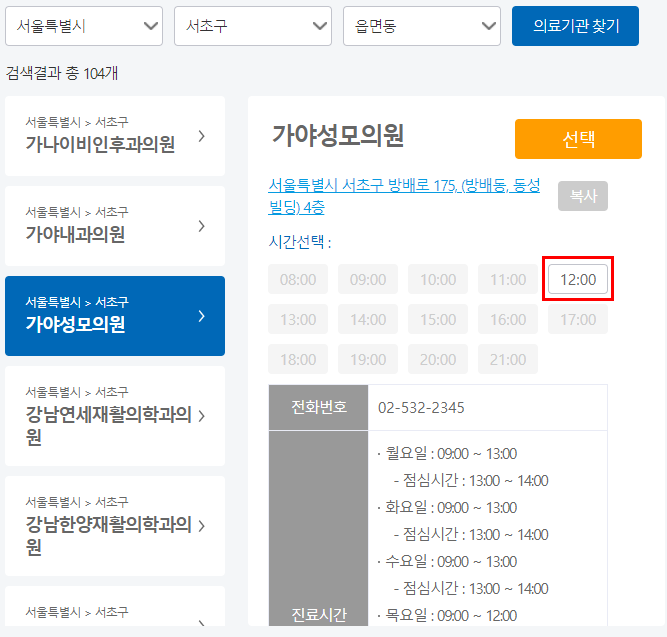
Task: Choose the 18:00 time slot
Action: [298, 360]
